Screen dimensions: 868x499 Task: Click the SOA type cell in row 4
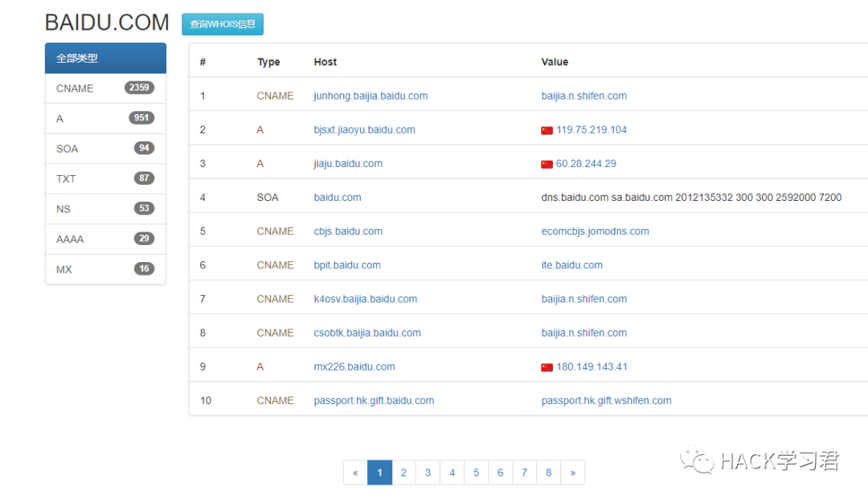coord(268,198)
